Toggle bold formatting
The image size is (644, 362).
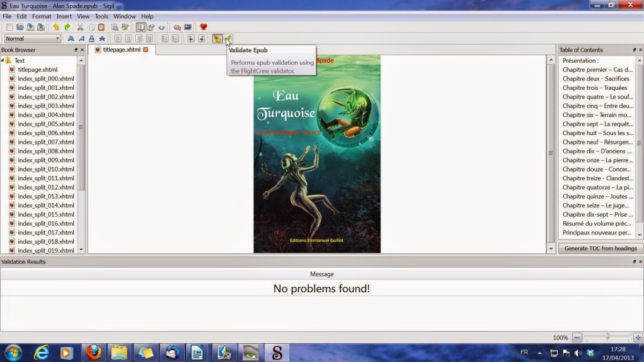click(70, 38)
